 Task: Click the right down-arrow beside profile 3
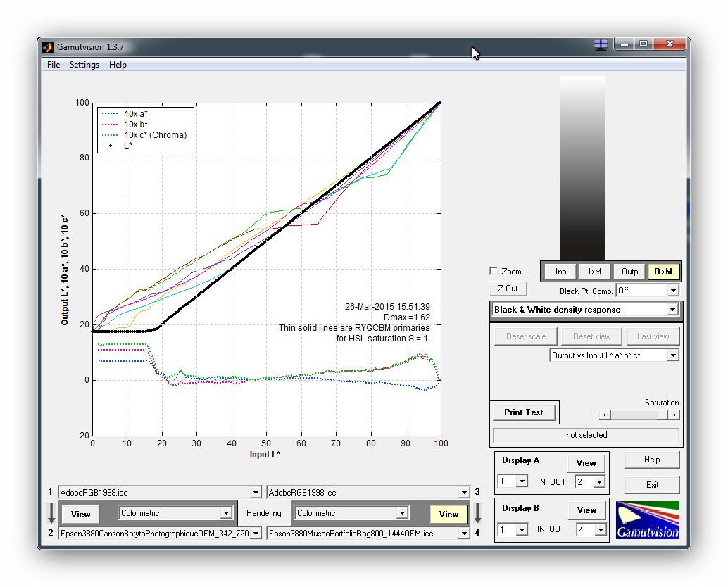(x=477, y=513)
